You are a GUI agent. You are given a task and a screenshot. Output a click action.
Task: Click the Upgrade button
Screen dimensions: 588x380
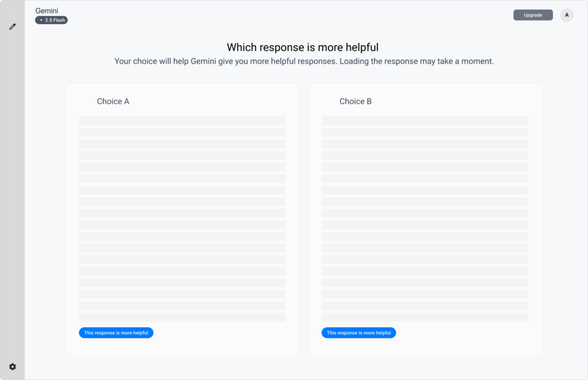click(x=533, y=15)
